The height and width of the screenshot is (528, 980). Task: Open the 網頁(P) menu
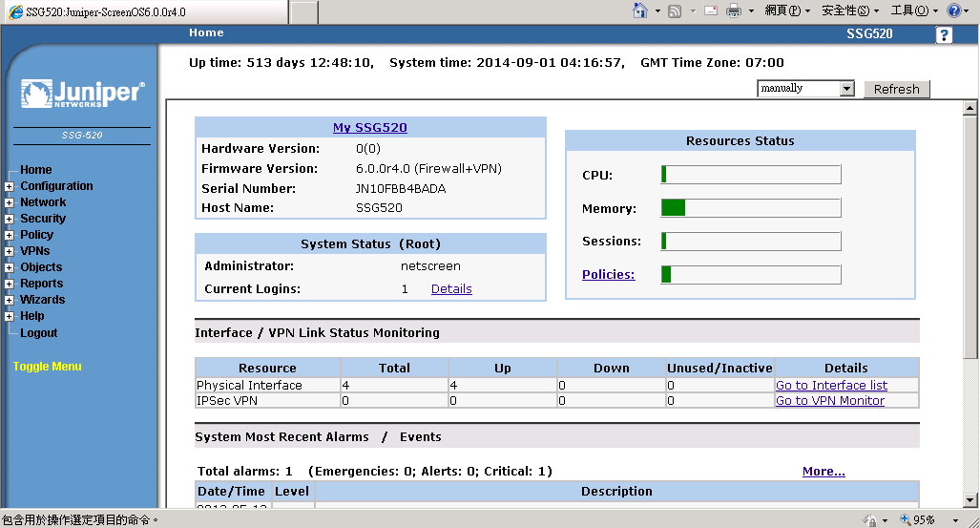pos(787,11)
